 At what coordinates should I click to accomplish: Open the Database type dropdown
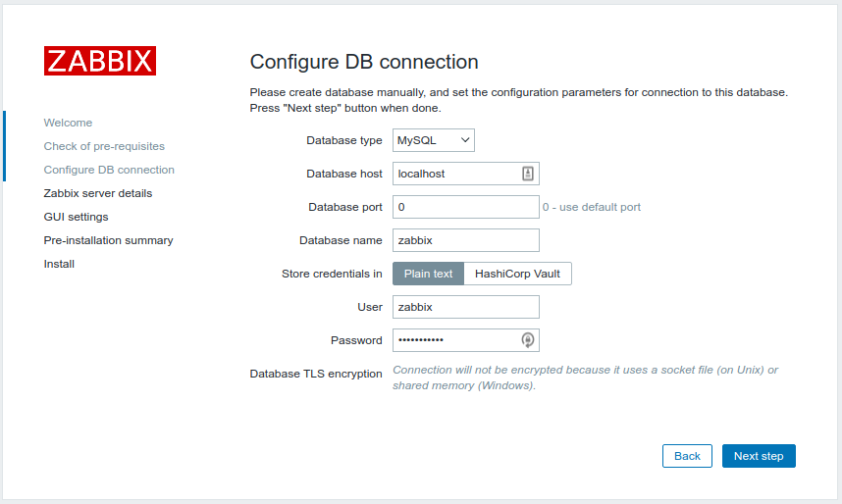tap(434, 140)
